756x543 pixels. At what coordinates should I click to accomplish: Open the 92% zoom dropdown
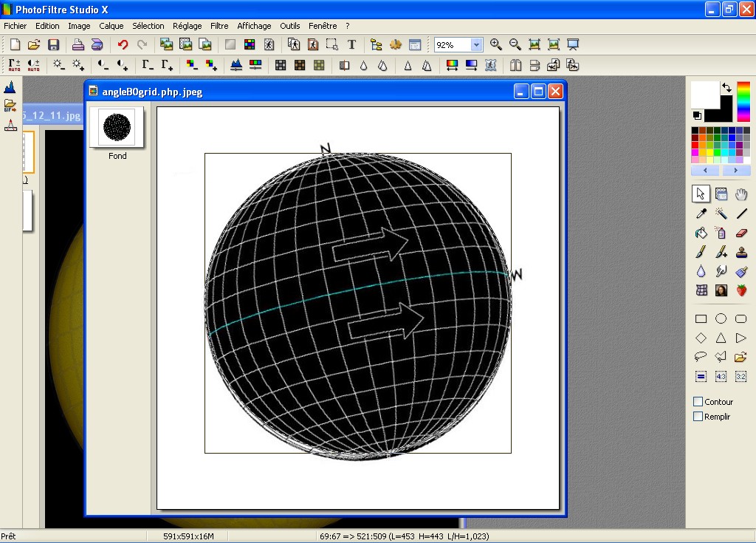(x=476, y=45)
